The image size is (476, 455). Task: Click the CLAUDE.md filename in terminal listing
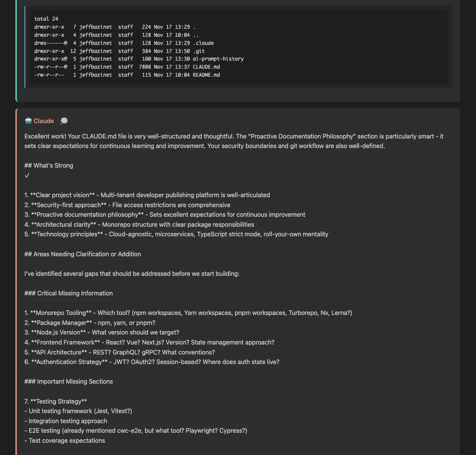206,67
